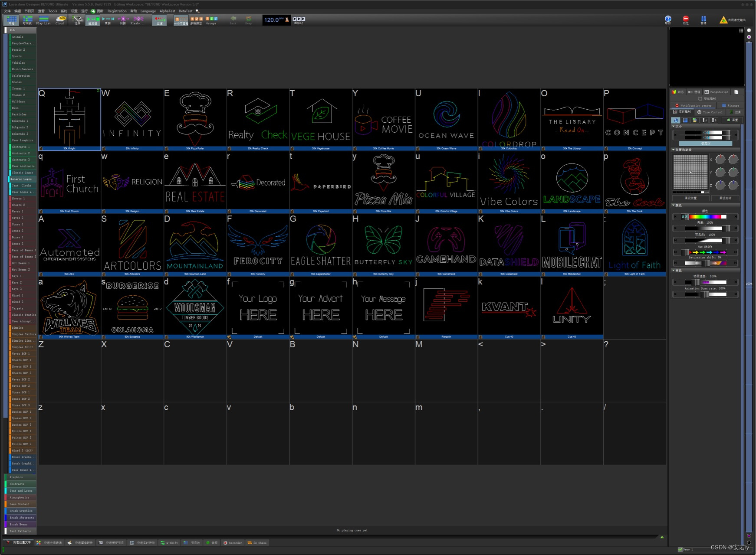This screenshot has width=756, height=555.
Task: Select the blue square zone icon
Action: [x=685, y=120]
